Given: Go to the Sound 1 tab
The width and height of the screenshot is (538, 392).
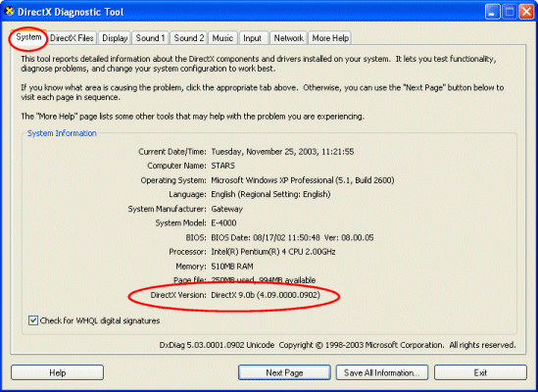Looking at the screenshot, I should click(150, 38).
